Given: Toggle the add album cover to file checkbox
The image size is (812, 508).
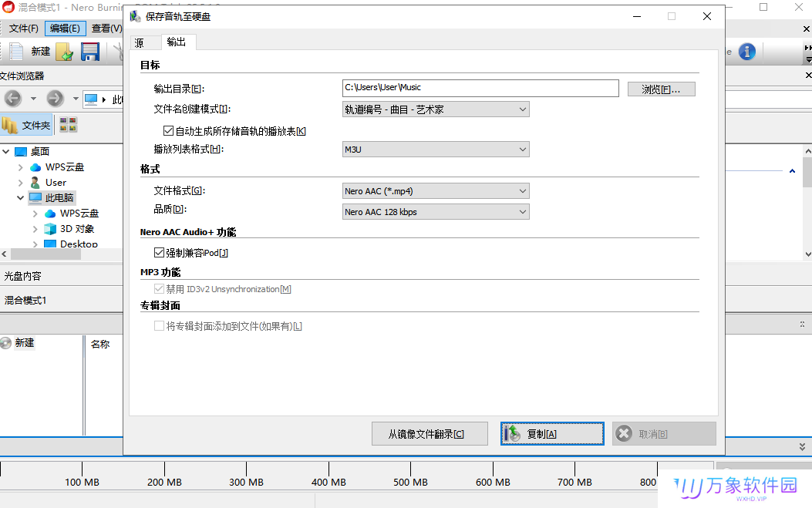Looking at the screenshot, I should click(x=159, y=326).
